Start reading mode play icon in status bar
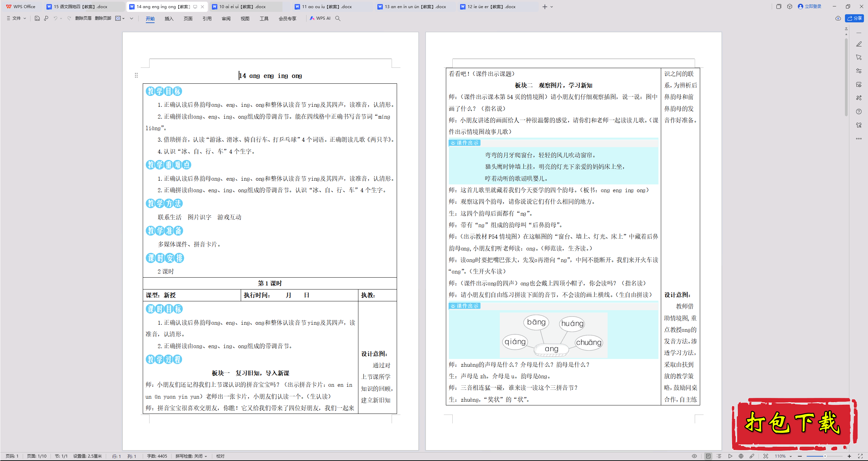Screen dimensions: 868x461 (x=730, y=456)
